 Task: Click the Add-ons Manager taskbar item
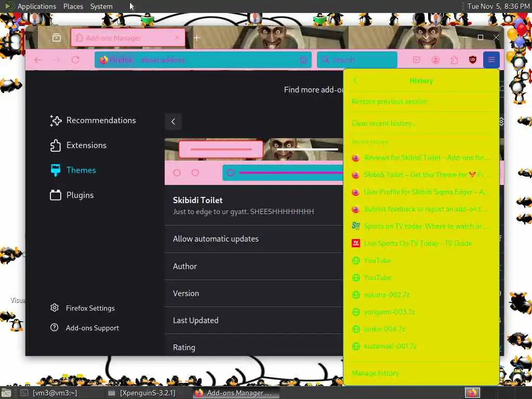click(236, 393)
